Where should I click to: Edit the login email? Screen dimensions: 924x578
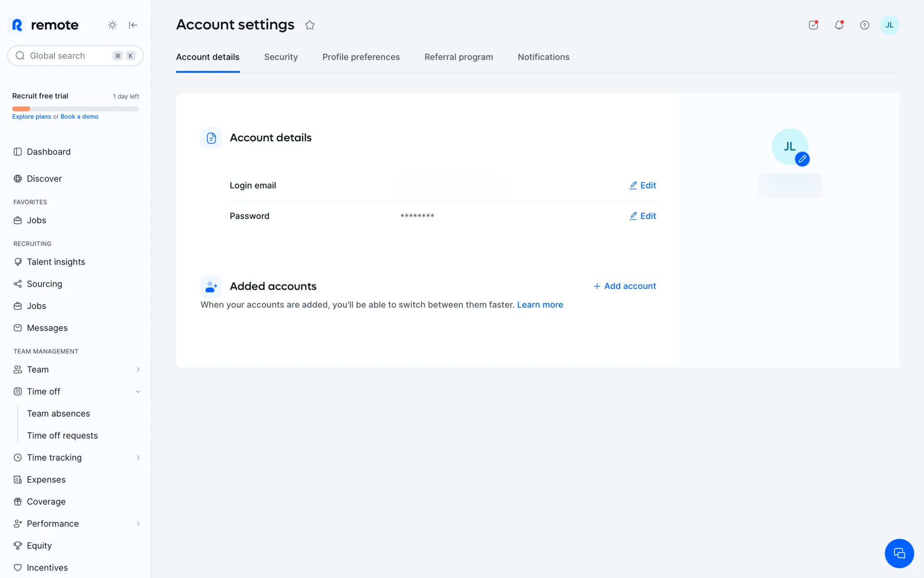pos(643,185)
